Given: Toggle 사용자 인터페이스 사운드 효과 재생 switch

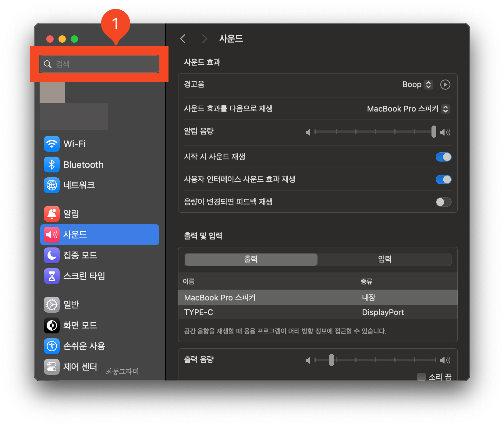Looking at the screenshot, I should [443, 179].
